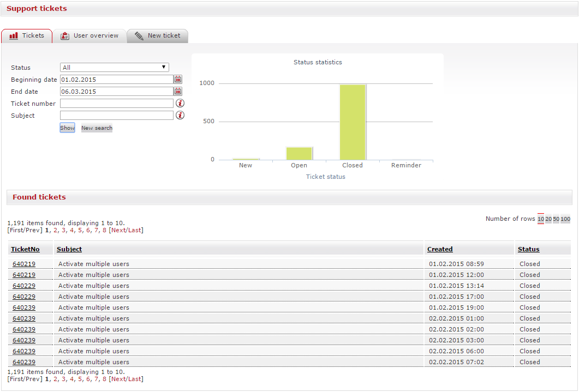Image resolution: width=579 pixels, height=392 pixels.
Task: Set number of rows to 20
Action: (x=548, y=219)
